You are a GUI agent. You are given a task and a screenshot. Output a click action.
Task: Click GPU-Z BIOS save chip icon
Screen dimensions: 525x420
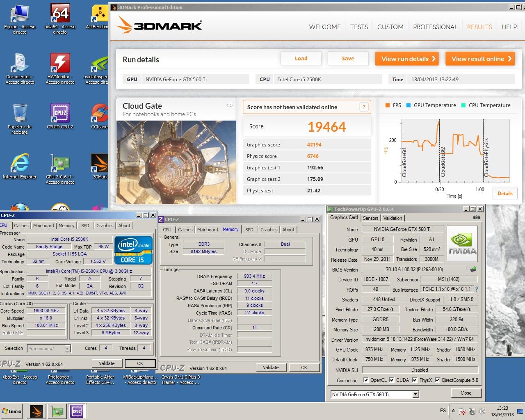pos(473,269)
